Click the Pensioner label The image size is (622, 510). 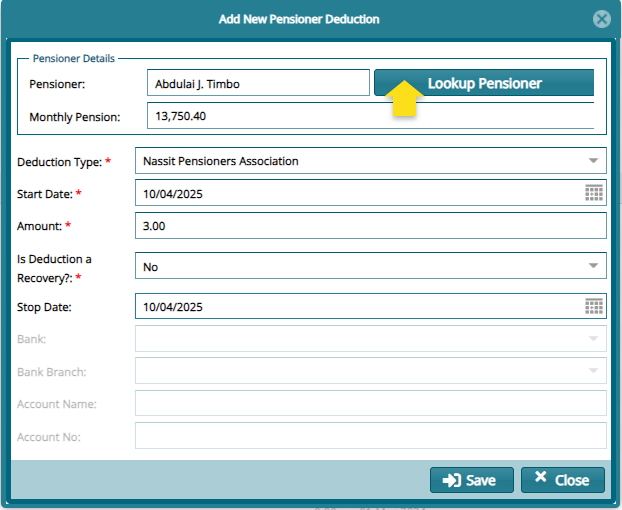click(x=57, y=84)
